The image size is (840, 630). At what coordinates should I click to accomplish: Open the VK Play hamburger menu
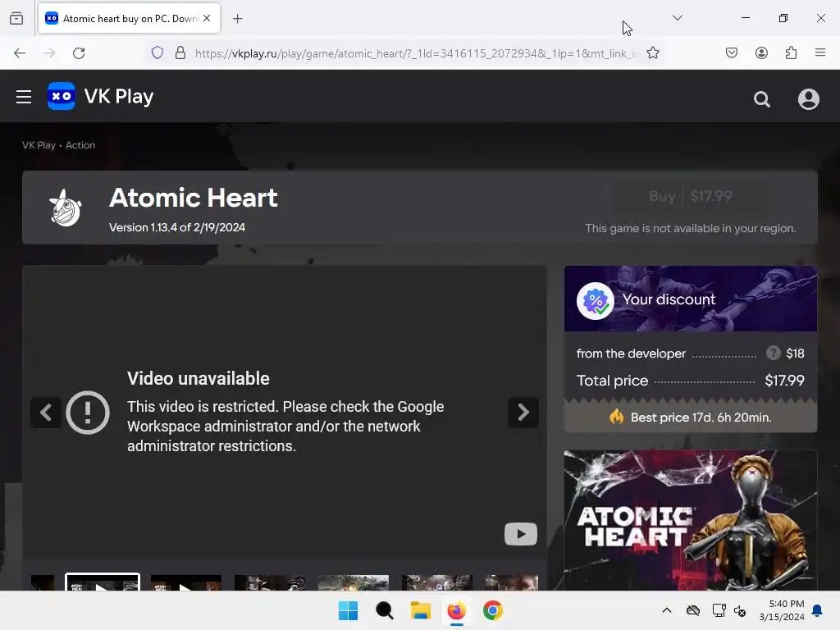point(24,97)
